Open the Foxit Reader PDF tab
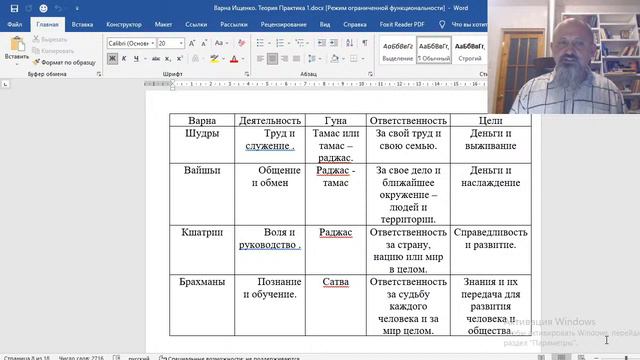 [x=402, y=24]
